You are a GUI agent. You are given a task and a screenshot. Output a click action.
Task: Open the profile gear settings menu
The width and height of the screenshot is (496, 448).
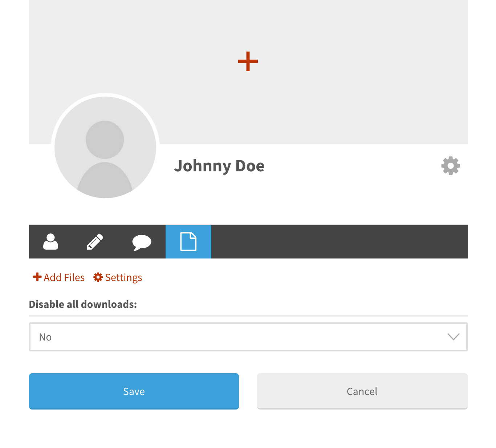tap(451, 166)
